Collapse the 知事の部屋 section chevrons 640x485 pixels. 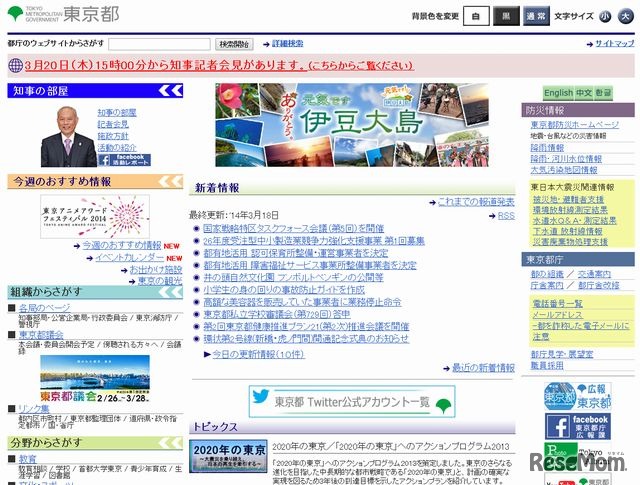(171, 91)
